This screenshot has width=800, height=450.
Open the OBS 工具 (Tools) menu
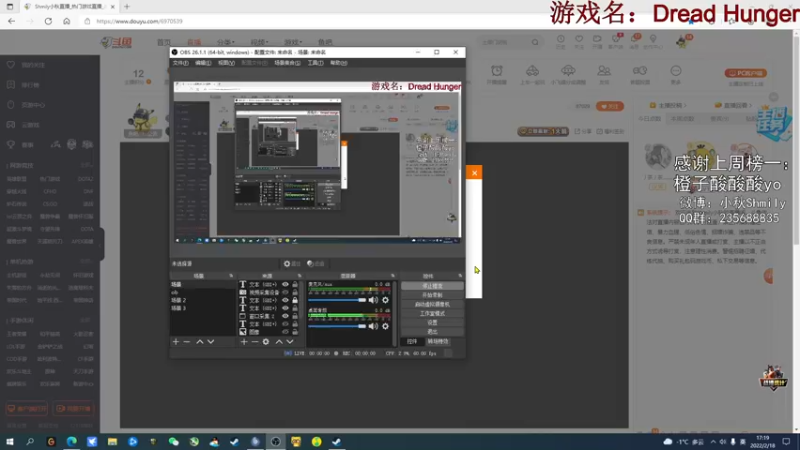(x=315, y=63)
